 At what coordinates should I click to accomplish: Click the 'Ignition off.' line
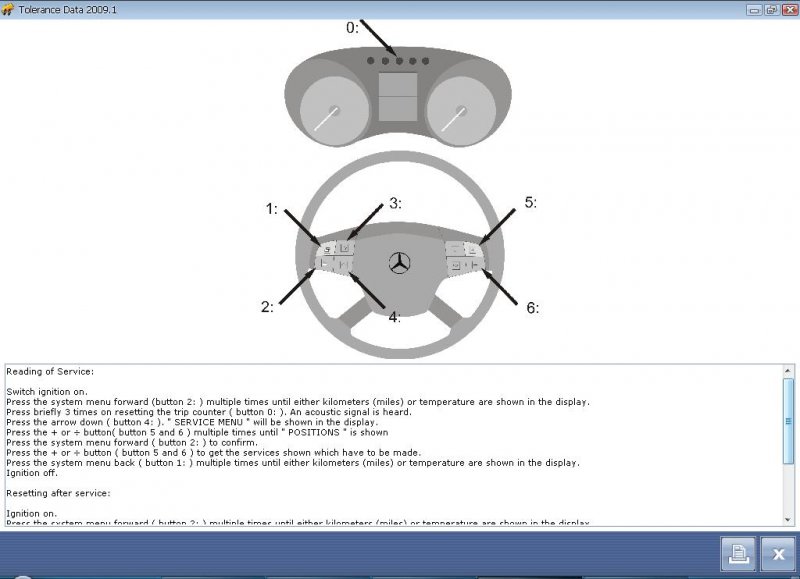click(x=32, y=473)
